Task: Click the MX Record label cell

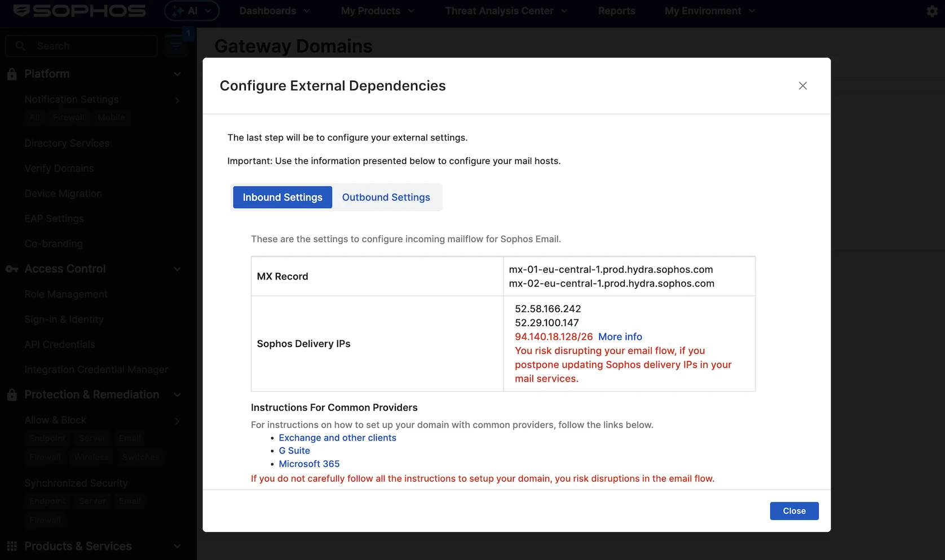Action: [x=377, y=277]
